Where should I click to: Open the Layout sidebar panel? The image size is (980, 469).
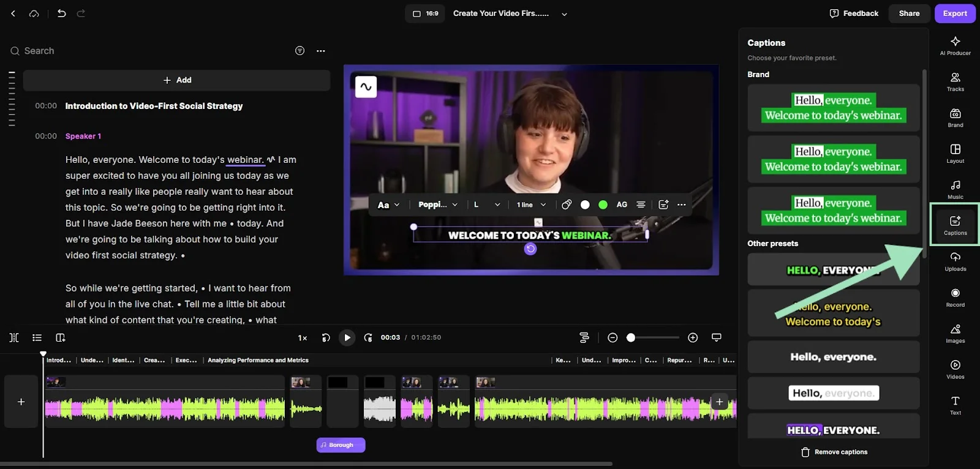pos(955,154)
